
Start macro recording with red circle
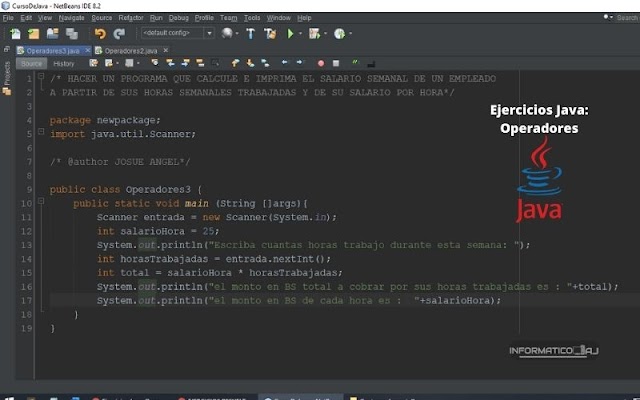pos(321,63)
